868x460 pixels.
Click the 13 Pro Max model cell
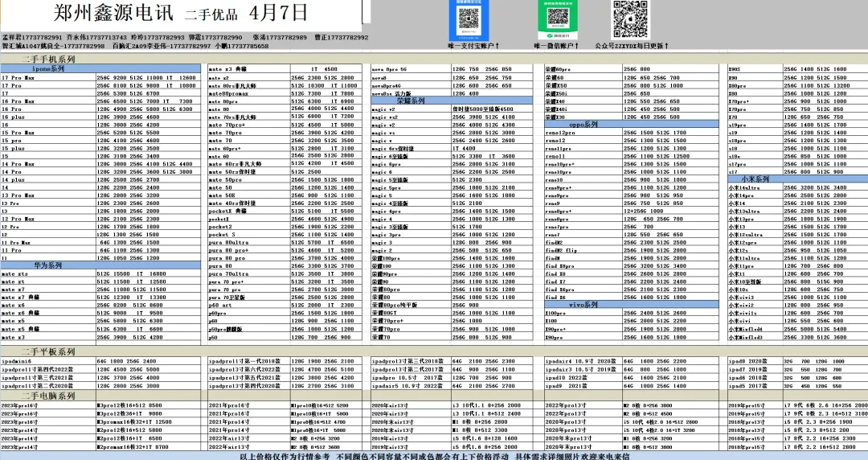(48, 195)
